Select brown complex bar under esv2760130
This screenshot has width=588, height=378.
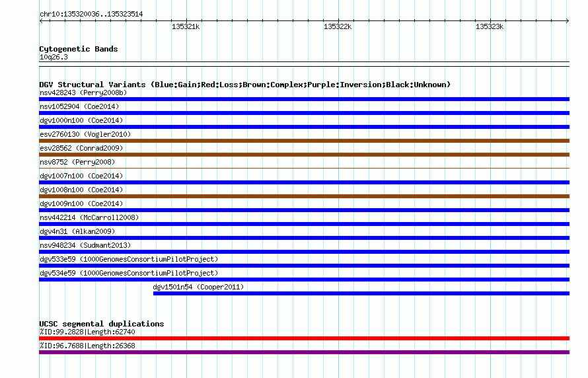click(304, 141)
